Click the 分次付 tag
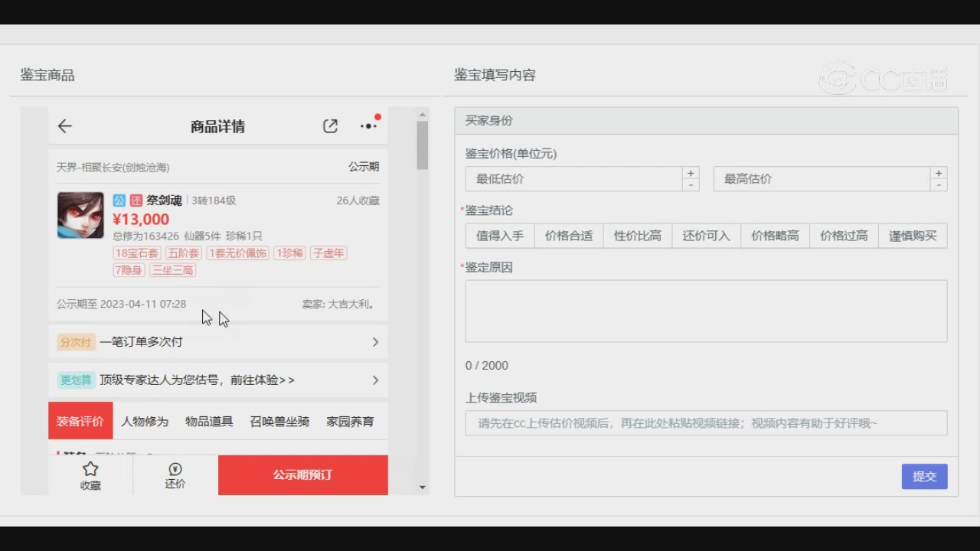Image resolution: width=980 pixels, height=551 pixels. coord(76,342)
